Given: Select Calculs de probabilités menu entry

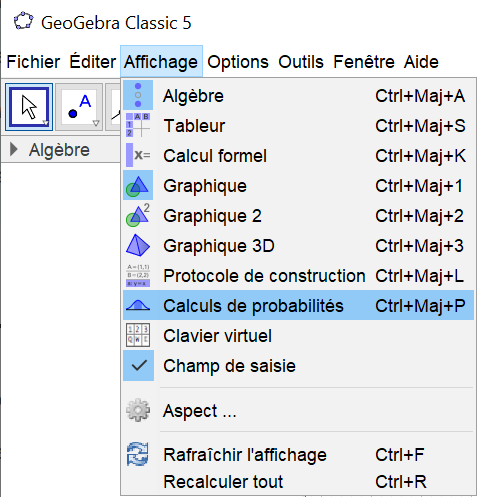Looking at the screenshot, I should [x=298, y=305].
